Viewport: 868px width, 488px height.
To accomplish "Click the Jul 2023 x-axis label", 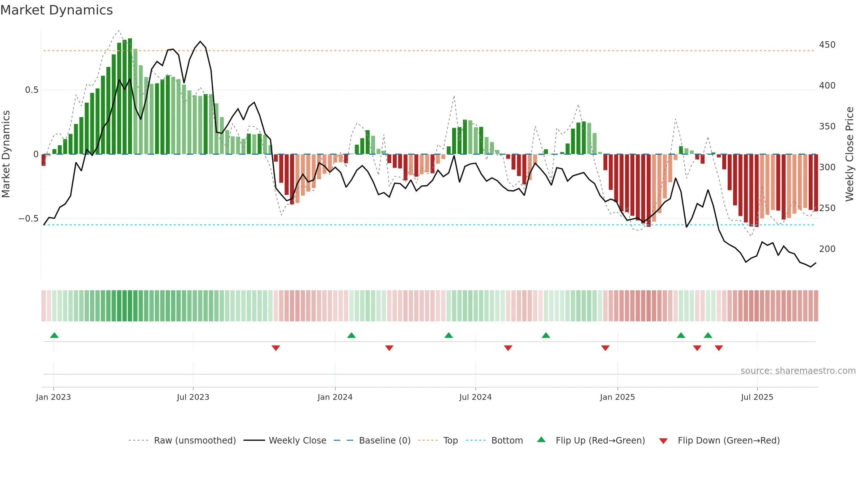I will [193, 397].
